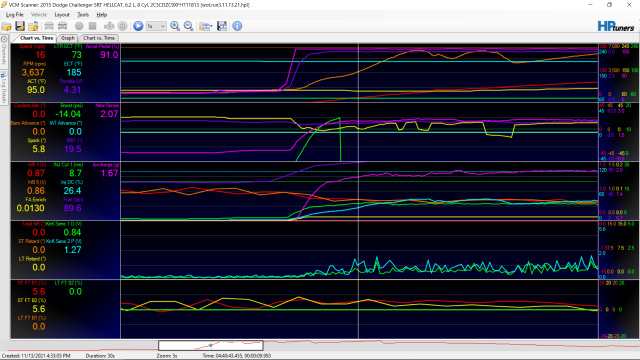
Task: Expand the Log Details side panel
Action: (x=4, y=87)
